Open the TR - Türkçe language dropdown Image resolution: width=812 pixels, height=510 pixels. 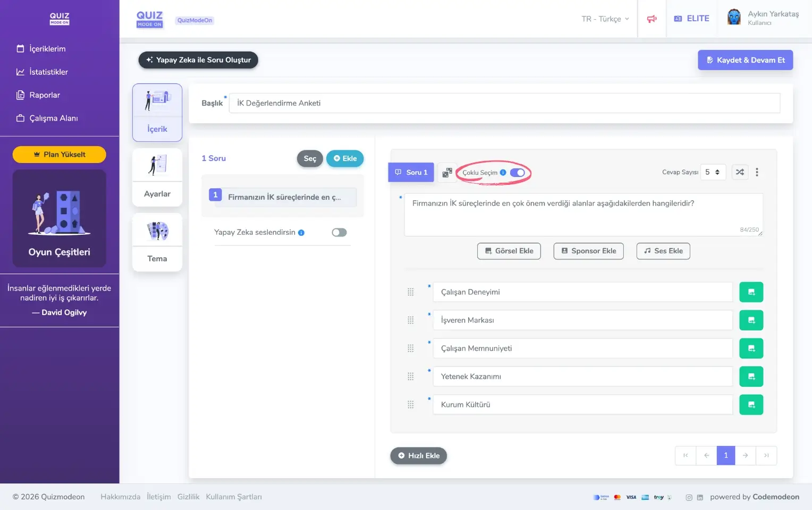(x=605, y=19)
